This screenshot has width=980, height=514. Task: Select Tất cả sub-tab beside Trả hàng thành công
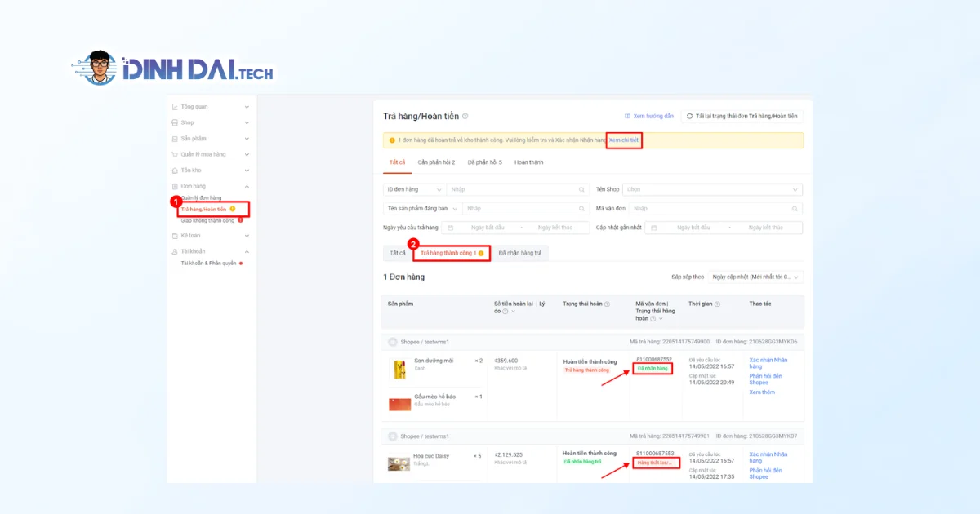[x=397, y=254]
